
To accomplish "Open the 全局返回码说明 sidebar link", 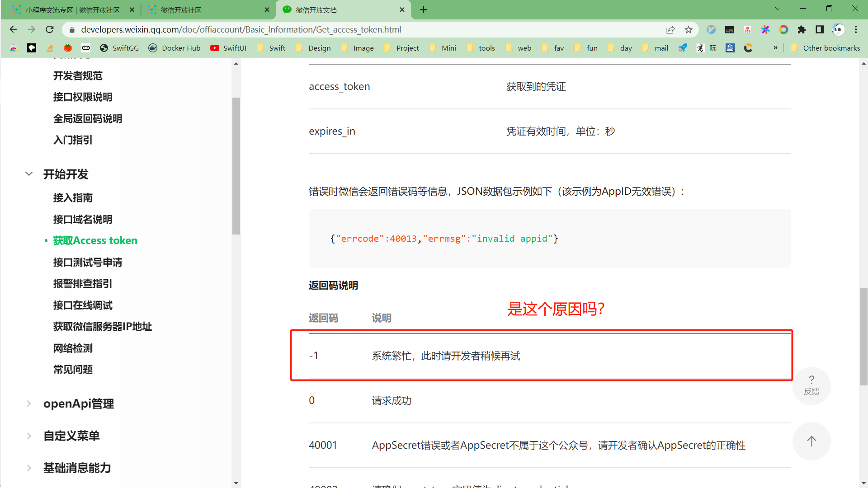I will 88,119.
